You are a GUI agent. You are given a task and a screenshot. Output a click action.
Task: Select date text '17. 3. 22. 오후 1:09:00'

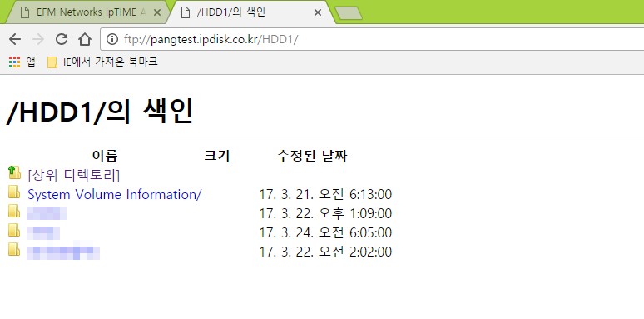[325, 213]
